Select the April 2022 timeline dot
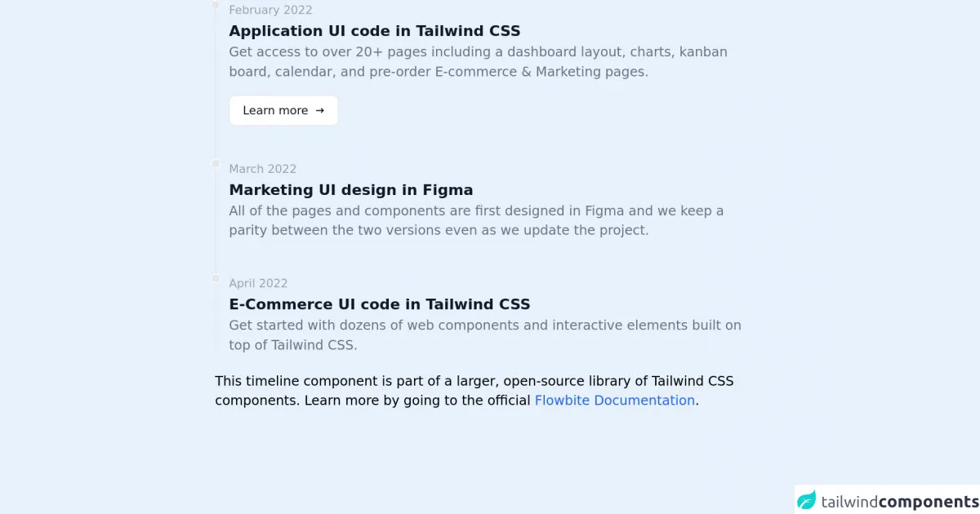The height and width of the screenshot is (514, 980). (x=216, y=278)
